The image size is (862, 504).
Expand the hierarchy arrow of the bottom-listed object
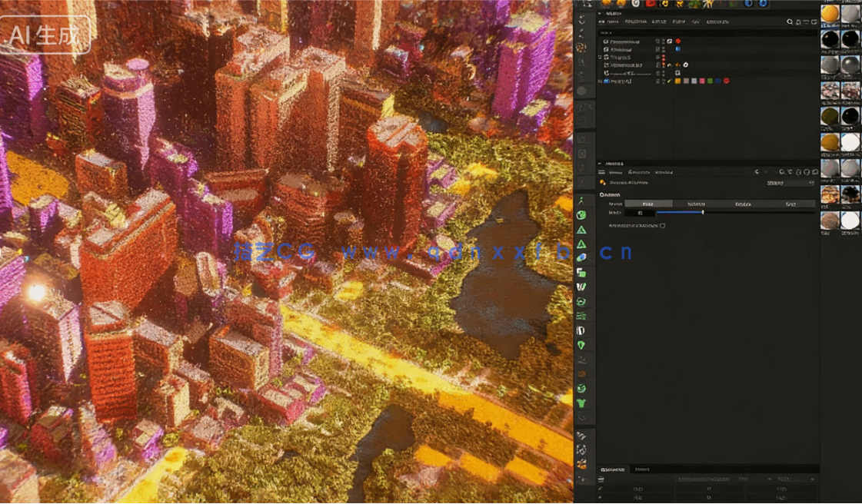point(599,81)
